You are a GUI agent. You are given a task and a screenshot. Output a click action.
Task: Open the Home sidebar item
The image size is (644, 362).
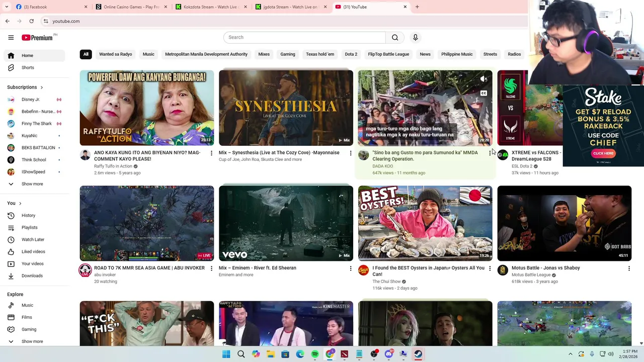pyautogui.click(x=34, y=55)
